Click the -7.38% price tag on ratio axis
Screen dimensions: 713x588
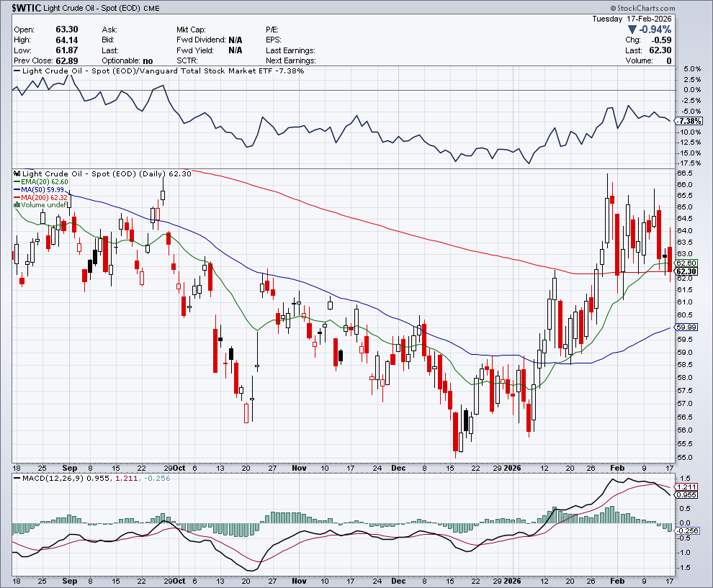click(x=689, y=122)
